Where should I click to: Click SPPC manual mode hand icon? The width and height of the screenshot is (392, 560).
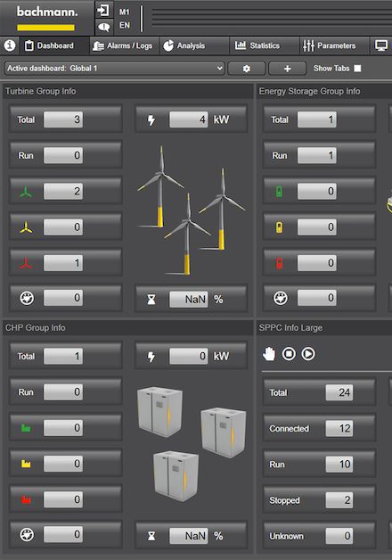pyautogui.click(x=269, y=354)
